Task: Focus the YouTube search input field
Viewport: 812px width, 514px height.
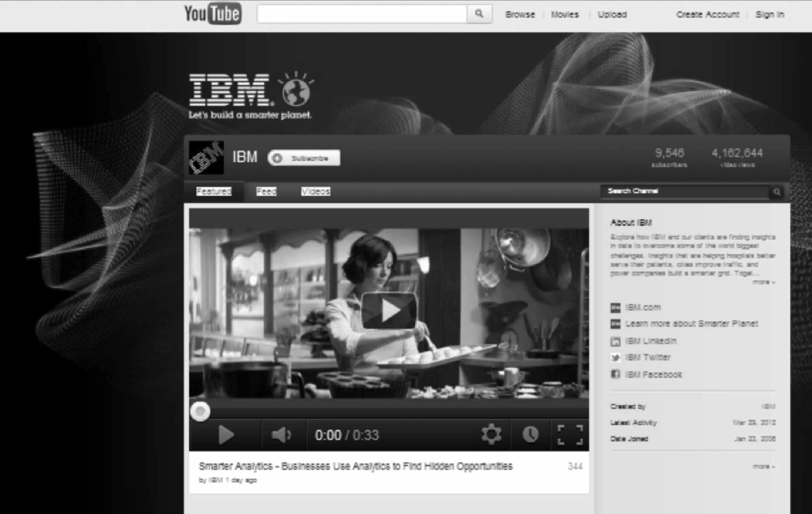Action: coord(362,14)
